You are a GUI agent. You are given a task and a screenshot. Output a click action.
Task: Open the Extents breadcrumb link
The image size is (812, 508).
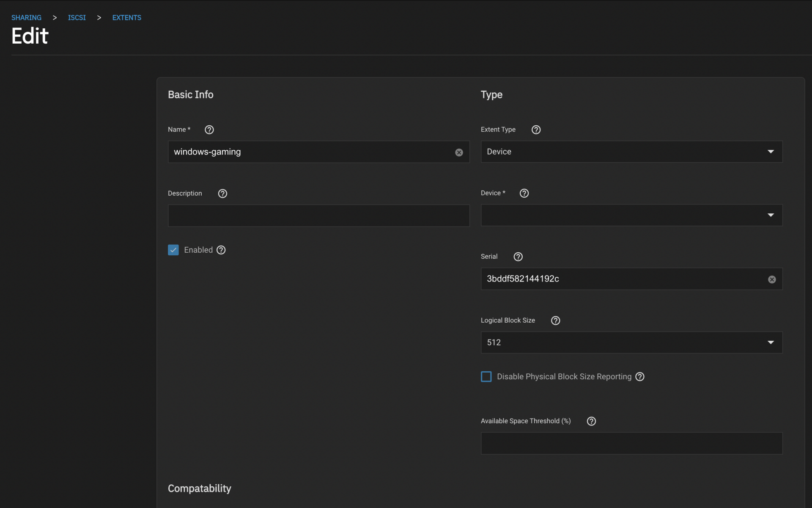[126, 18]
